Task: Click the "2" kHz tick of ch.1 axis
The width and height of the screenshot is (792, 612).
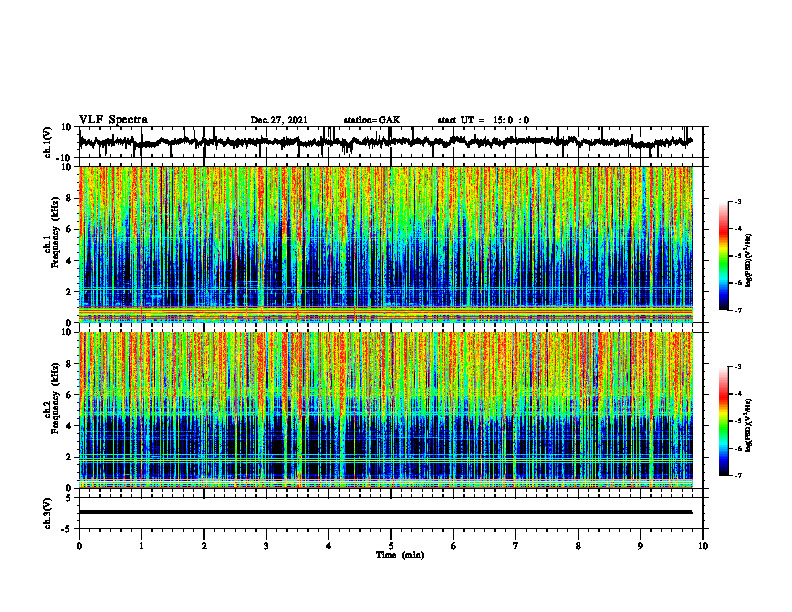Action: point(70,291)
